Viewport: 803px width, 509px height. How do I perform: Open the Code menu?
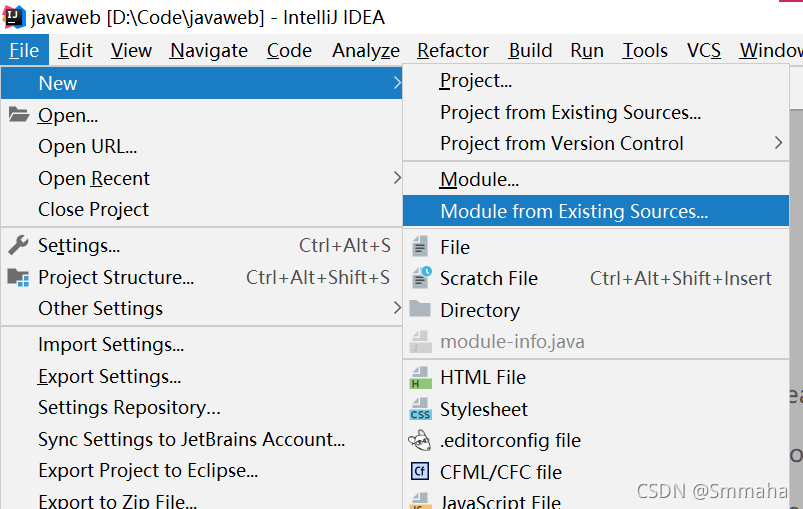click(x=289, y=50)
